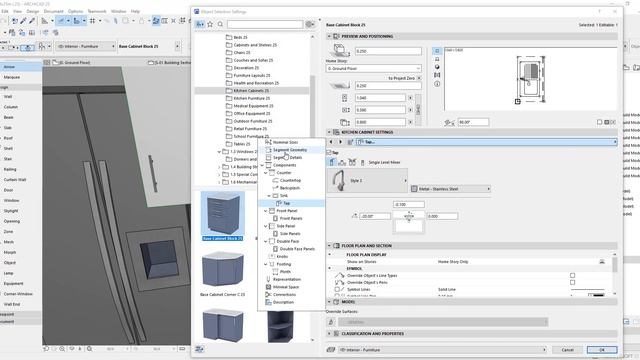Open the Home Story Ground Floor dropdown
Viewport: 640px width, 360px height.
tap(373, 69)
